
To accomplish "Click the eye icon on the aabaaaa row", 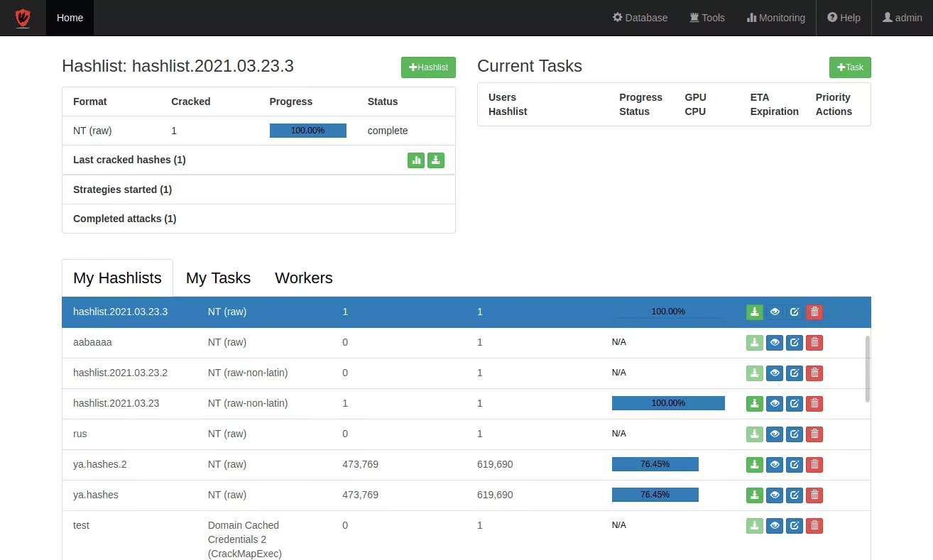I will [x=774, y=342].
